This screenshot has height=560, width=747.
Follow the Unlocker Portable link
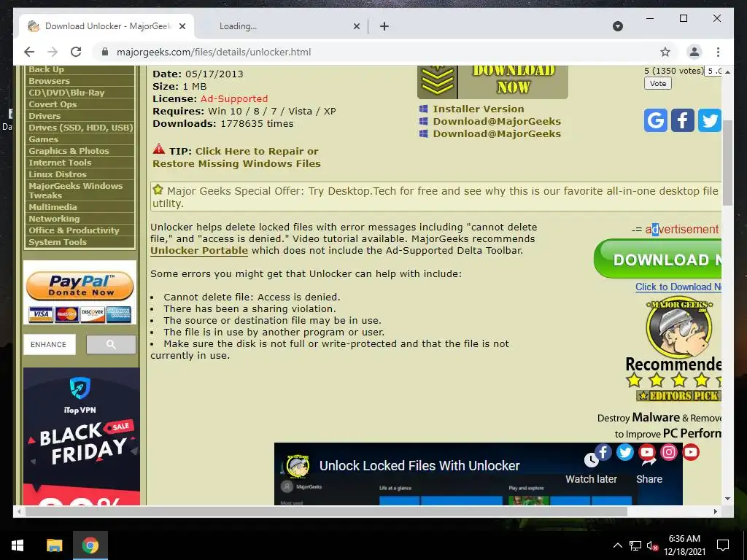pyautogui.click(x=199, y=251)
